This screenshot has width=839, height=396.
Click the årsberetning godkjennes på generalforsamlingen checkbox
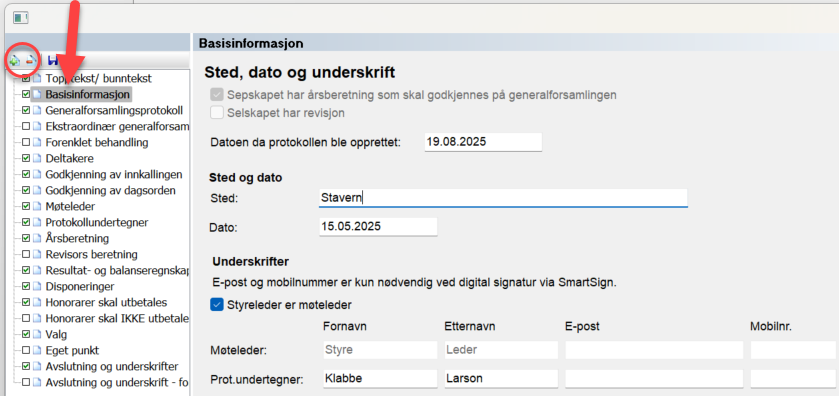tap(217, 95)
